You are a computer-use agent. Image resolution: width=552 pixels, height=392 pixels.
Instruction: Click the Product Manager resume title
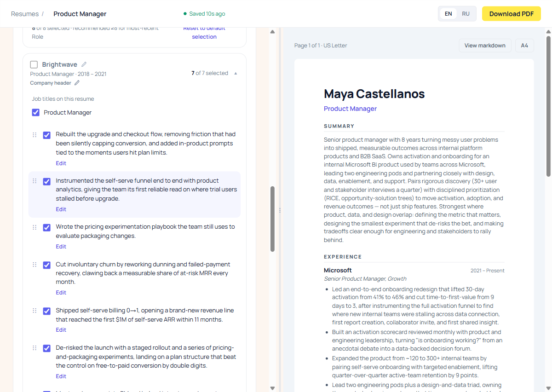(x=80, y=14)
